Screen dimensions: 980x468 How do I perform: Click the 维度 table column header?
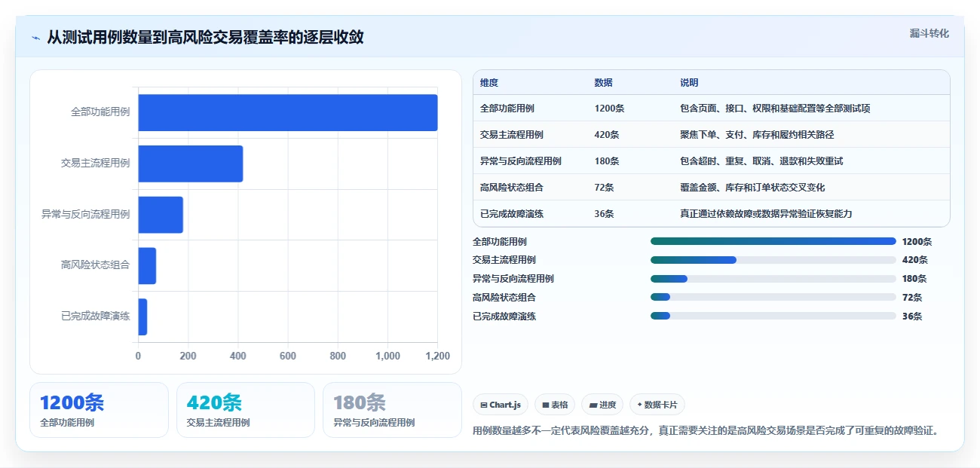point(489,83)
